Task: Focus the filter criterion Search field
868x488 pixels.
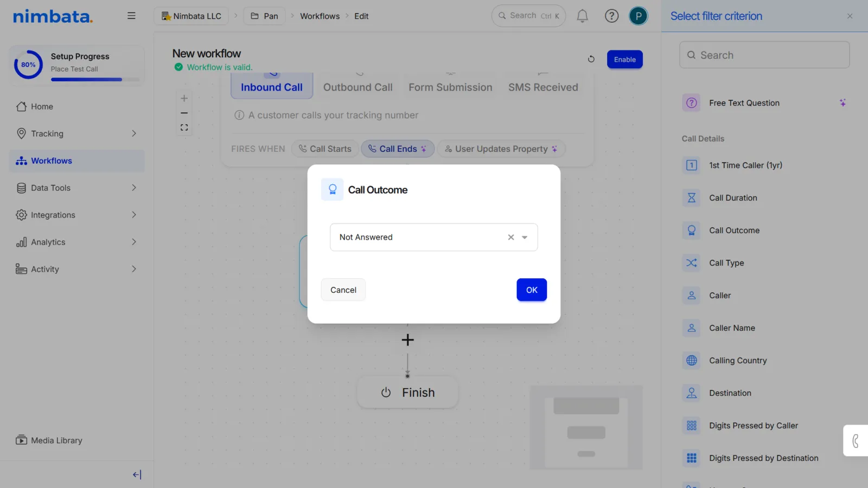Action: coord(764,55)
